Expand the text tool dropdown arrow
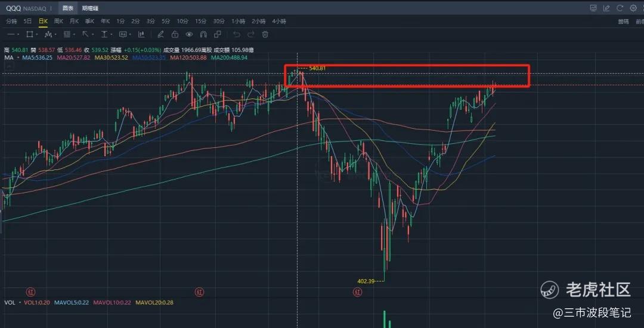 (112, 35)
